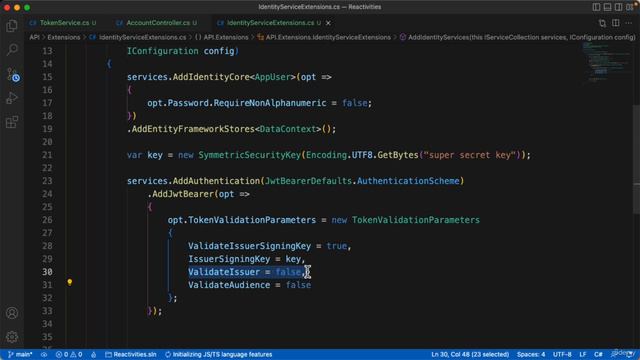This screenshot has width=640, height=360.
Task: Click on ValidateAudience in line 31
Action: (229, 285)
